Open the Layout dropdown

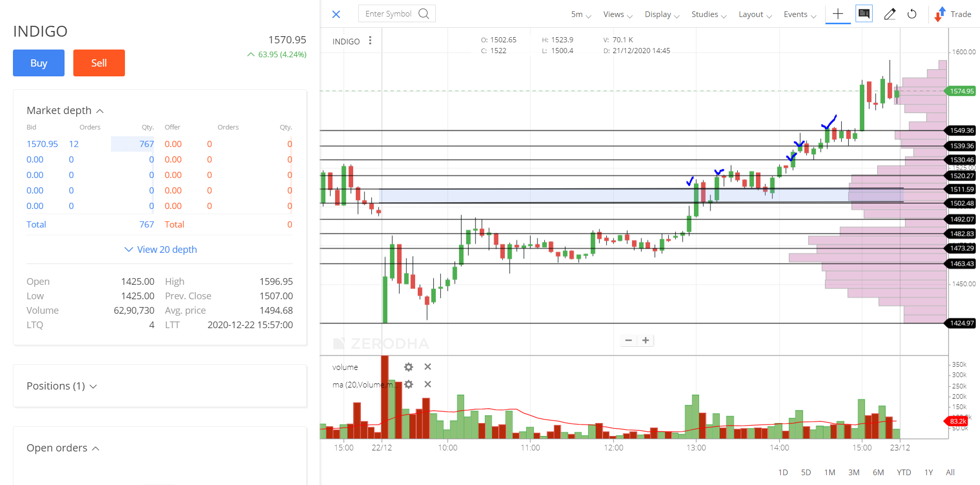(x=755, y=14)
